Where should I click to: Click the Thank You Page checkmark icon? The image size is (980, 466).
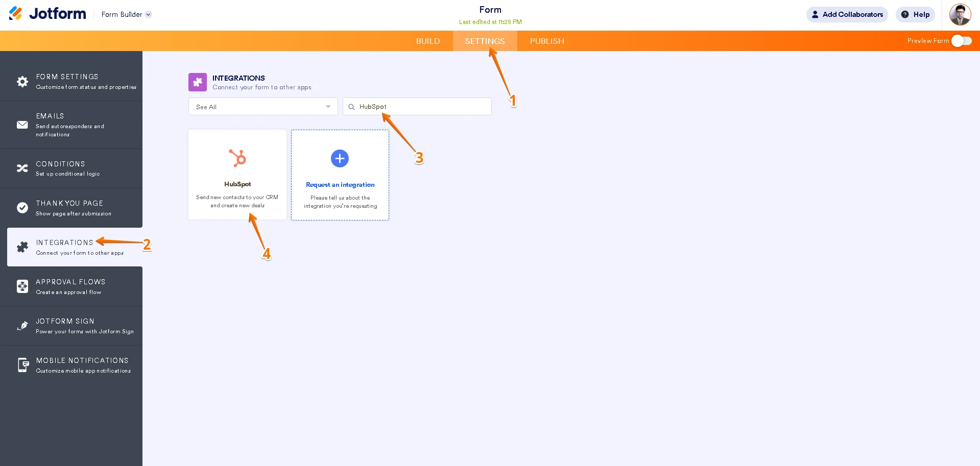[22, 208]
